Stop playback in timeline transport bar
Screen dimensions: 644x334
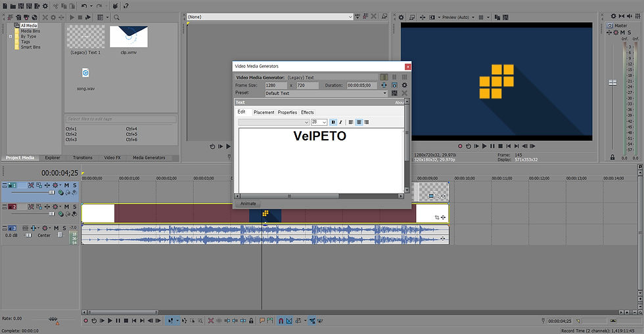(126, 320)
